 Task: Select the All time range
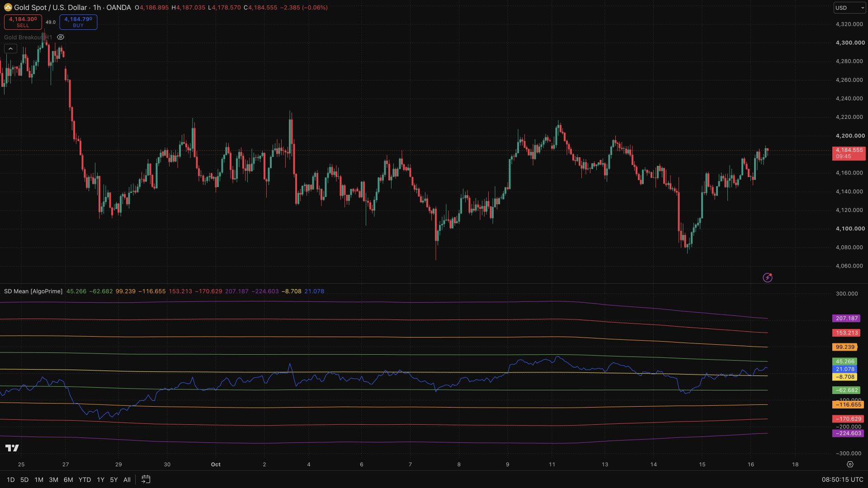(x=127, y=479)
